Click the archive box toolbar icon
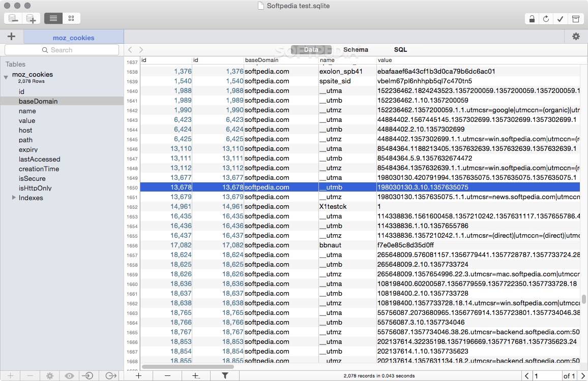The image size is (588, 381). point(576,19)
